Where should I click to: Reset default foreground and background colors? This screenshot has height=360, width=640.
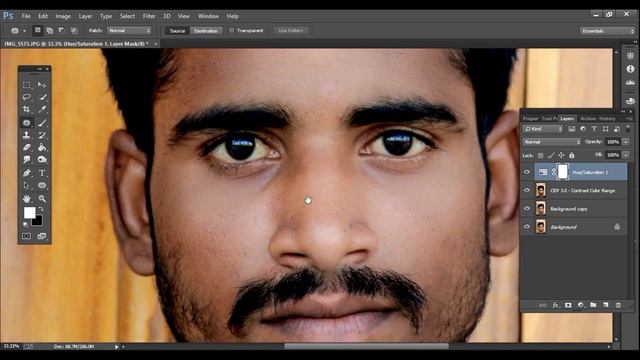pos(26,224)
